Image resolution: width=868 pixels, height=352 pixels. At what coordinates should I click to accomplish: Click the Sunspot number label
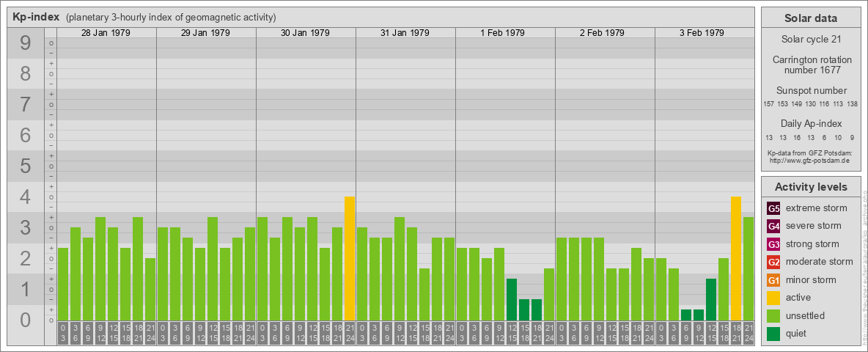(811, 90)
